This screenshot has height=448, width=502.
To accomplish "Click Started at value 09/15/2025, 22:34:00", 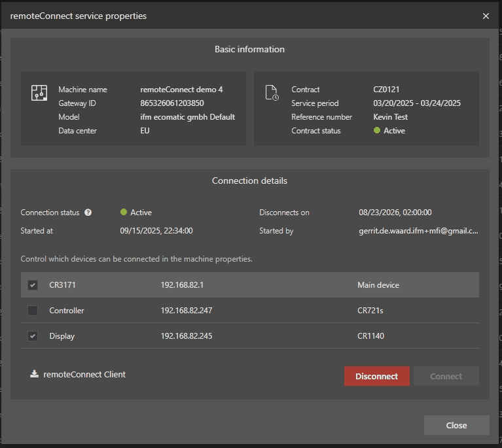I will tap(156, 231).
